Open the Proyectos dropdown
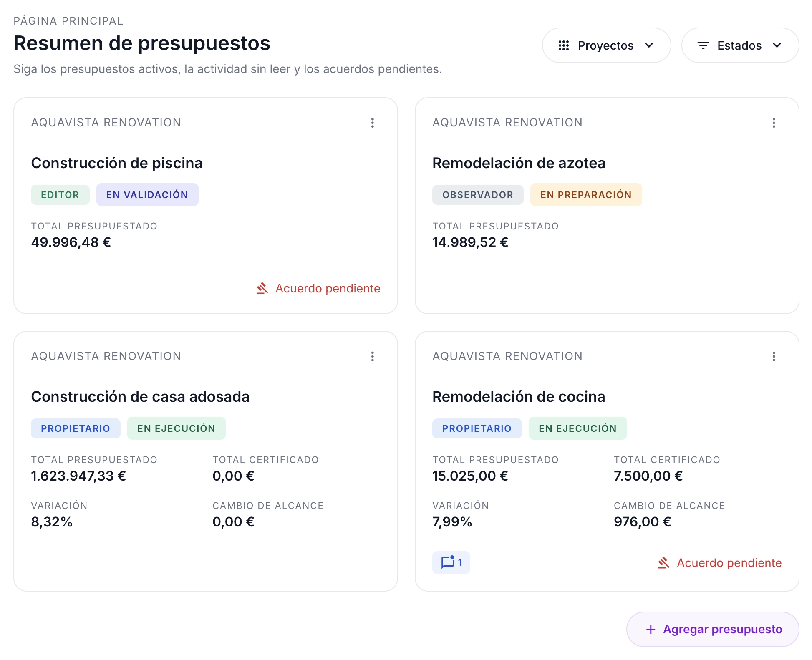Screen dimensions: 812x660 [x=606, y=45]
